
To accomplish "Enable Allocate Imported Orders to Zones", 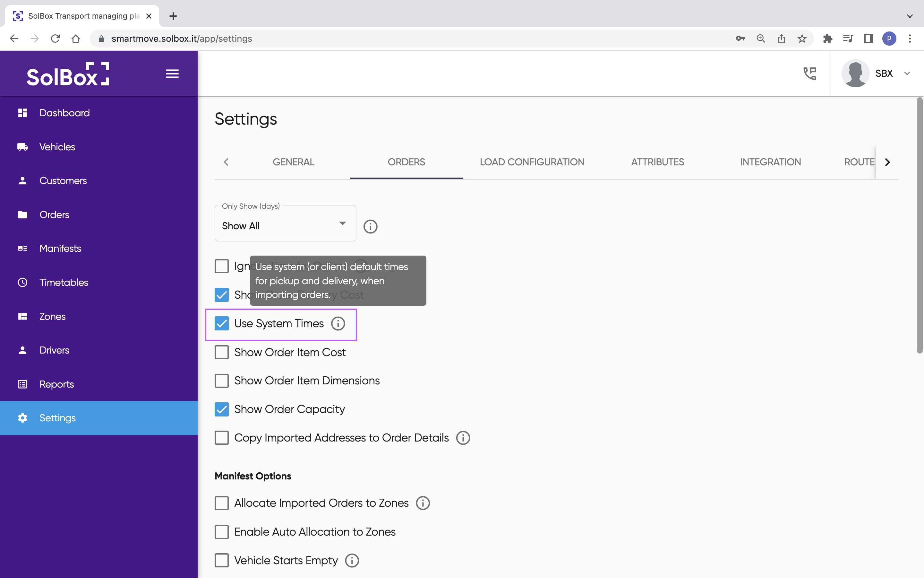I will (x=221, y=503).
